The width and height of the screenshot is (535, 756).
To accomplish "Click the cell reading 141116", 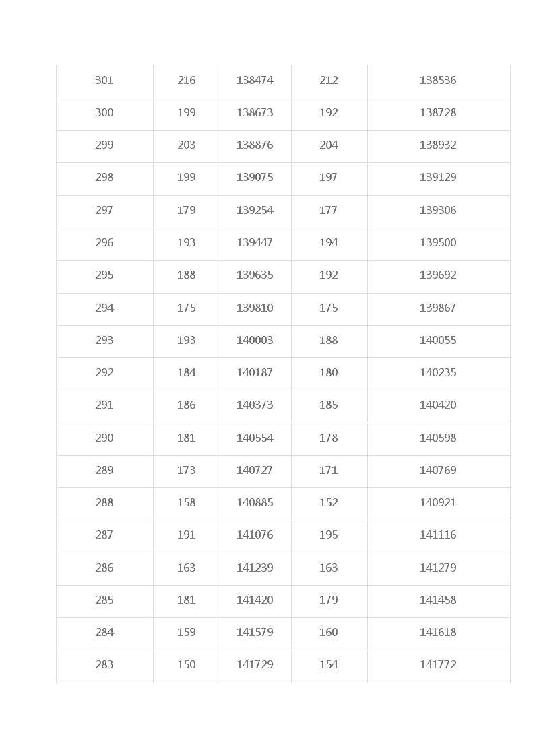I will [439, 535].
